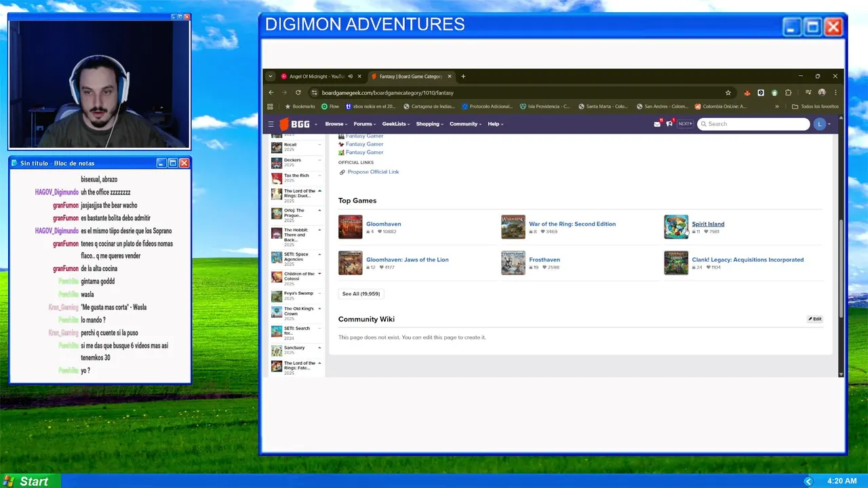Click the page vertical scrollbar thumb
Screen dimensions: 868x488
tap(842, 268)
